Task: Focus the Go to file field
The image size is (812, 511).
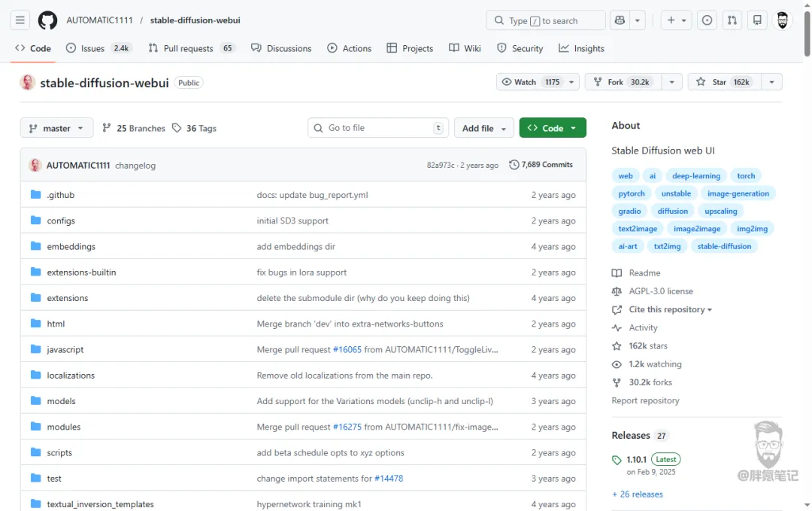Action: [x=378, y=128]
